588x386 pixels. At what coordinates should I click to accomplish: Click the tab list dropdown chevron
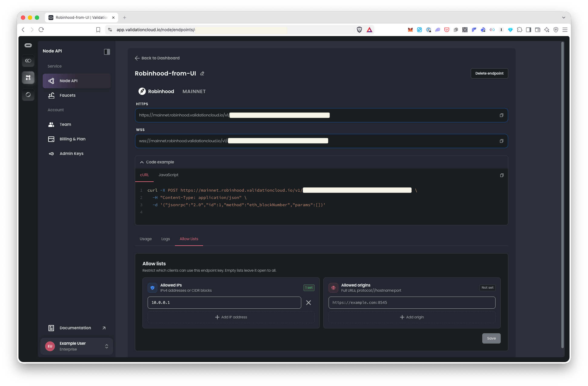[564, 18]
